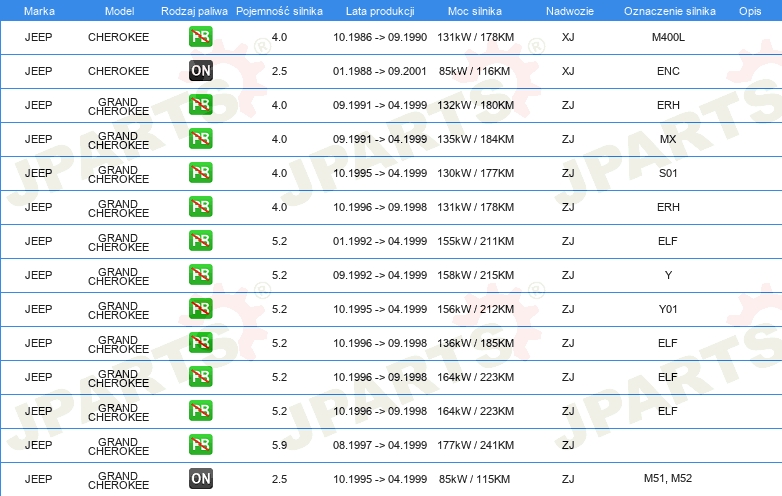Click the ON diesel icon in the ENC row
Viewport: 782px width, 496px height.
tap(200, 71)
